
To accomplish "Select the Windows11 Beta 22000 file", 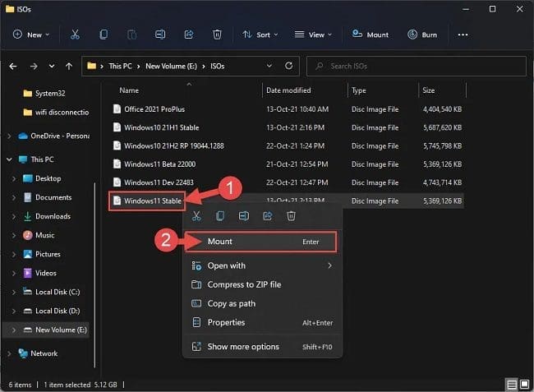I will pos(159,164).
